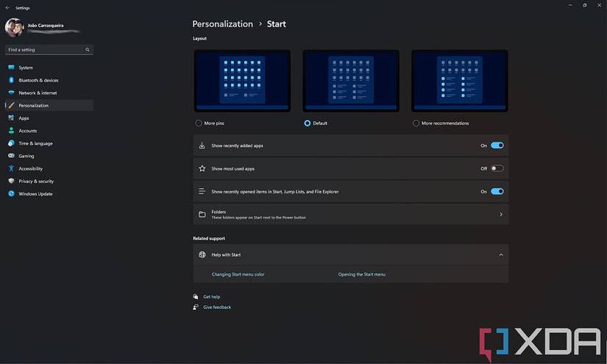This screenshot has width=607, height=364.
Task: Open Time & language settings
Action: point(49,143)
